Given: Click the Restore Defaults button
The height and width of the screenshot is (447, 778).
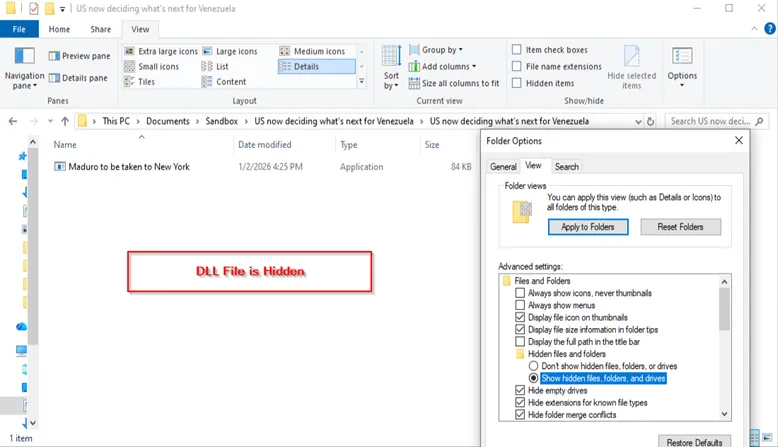Looking at the screenshot, I should pos(694,442).
